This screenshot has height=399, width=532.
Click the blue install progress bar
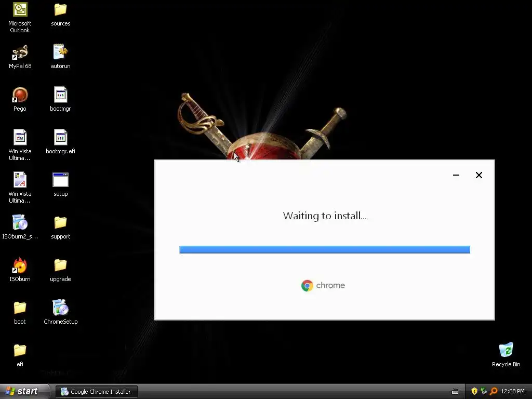[x=325, y=250]
